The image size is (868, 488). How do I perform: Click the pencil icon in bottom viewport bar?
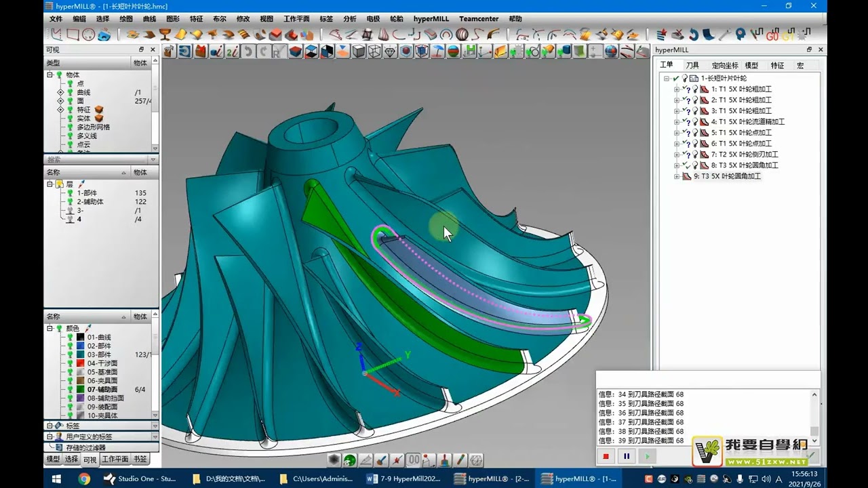(x=460, y=460)
